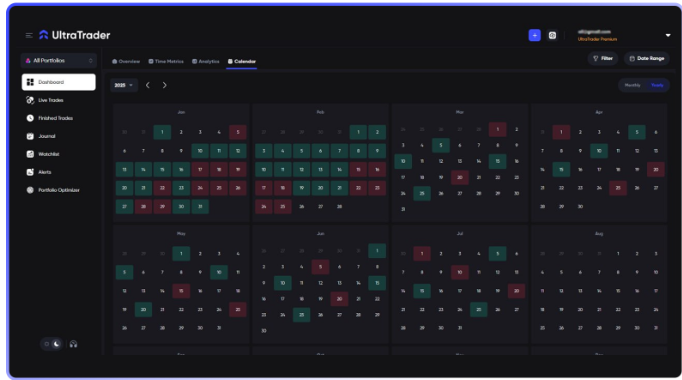This screenshot has width=682, height=380.
Task: Click the Finished Trades clock icon
Action: [30, 118]
